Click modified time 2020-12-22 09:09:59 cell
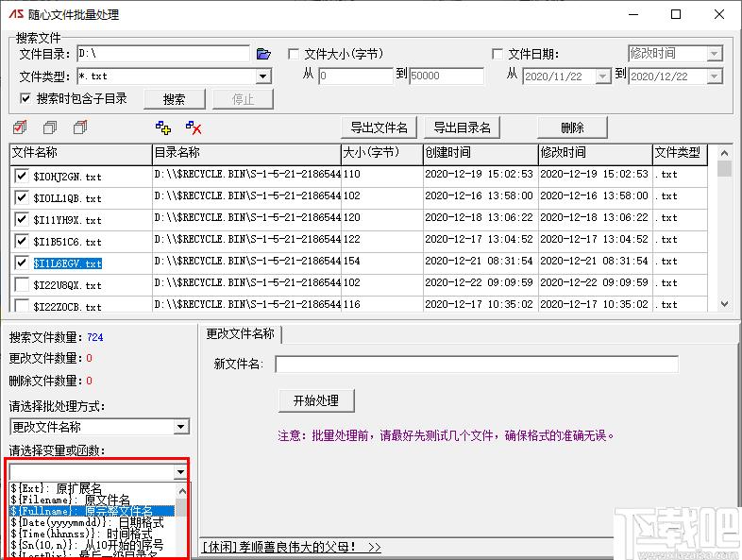Screen dimensions: 742x560 (x=594, y=282)
